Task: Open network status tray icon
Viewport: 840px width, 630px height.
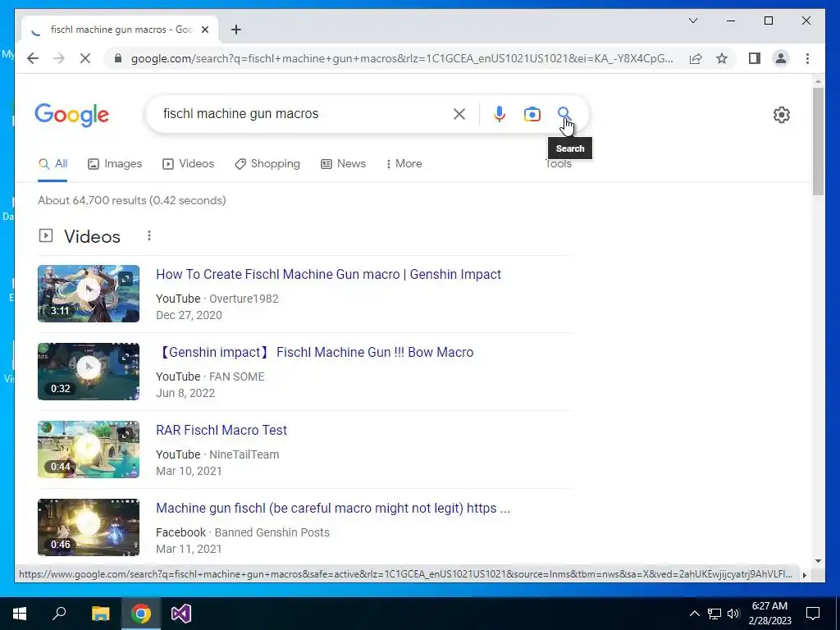Action: click(714, 614)
